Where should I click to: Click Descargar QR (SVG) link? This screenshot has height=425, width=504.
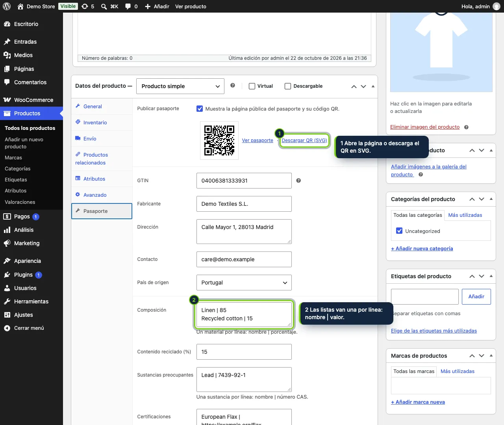tap(304, 140)
